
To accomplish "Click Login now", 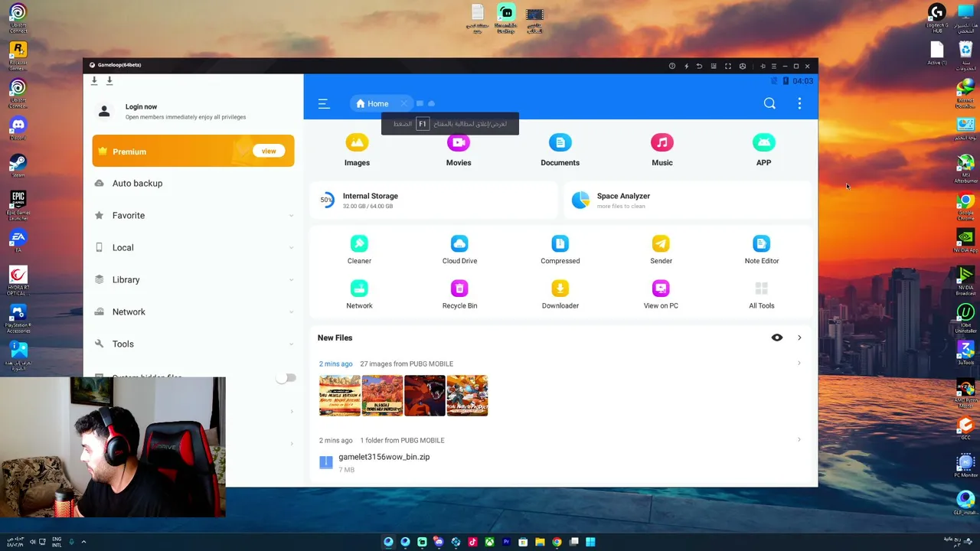I will tap(141, 107).
